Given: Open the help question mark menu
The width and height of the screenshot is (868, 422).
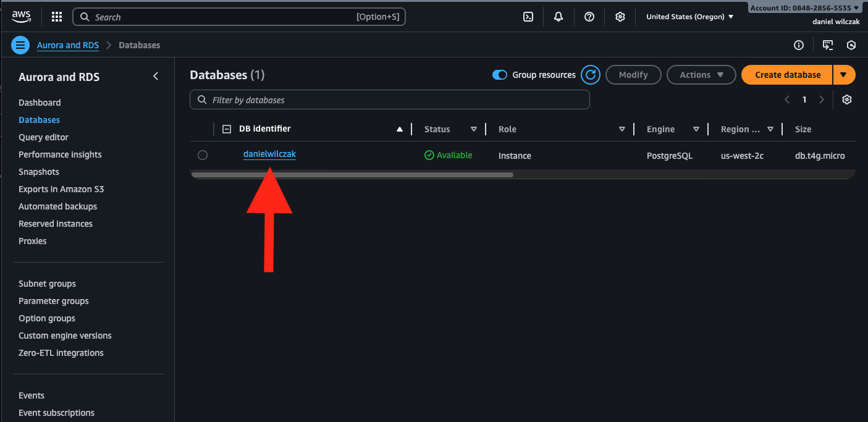Looking at the screenshot, I should [x=589, y=17].
